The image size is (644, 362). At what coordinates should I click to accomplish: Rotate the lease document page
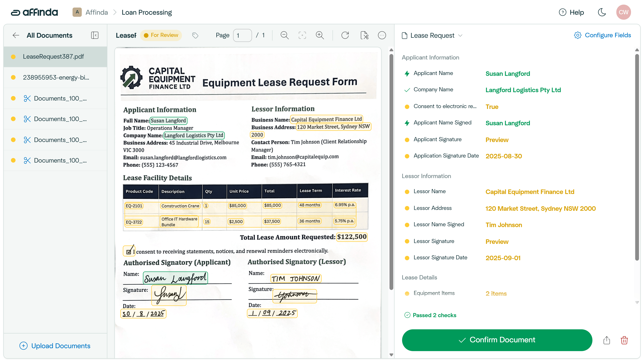coord(345,35)
